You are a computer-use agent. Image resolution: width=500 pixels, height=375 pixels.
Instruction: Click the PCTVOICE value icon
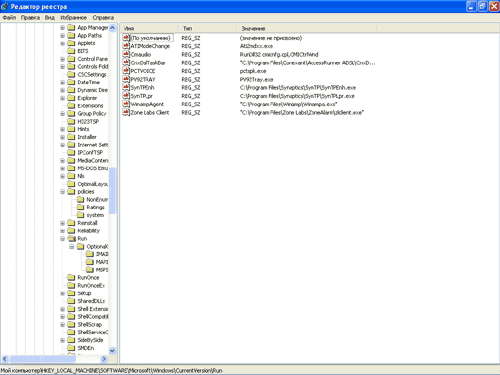(126, 71)
